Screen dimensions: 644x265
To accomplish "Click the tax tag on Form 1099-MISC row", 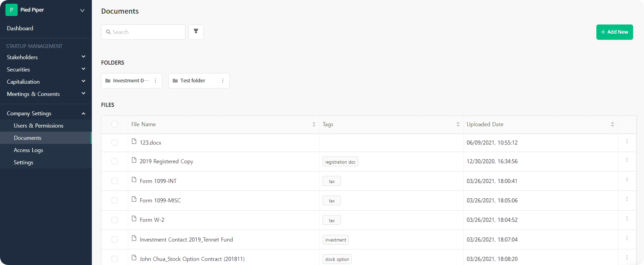I will [332, 201].
